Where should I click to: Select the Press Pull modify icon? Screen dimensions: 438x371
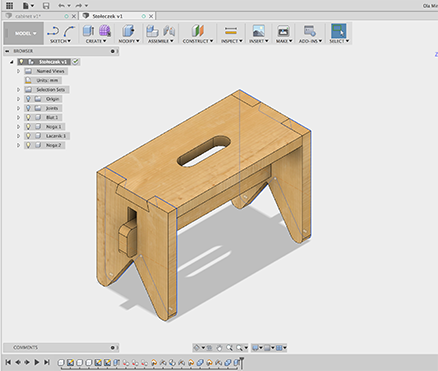[128, 31]
